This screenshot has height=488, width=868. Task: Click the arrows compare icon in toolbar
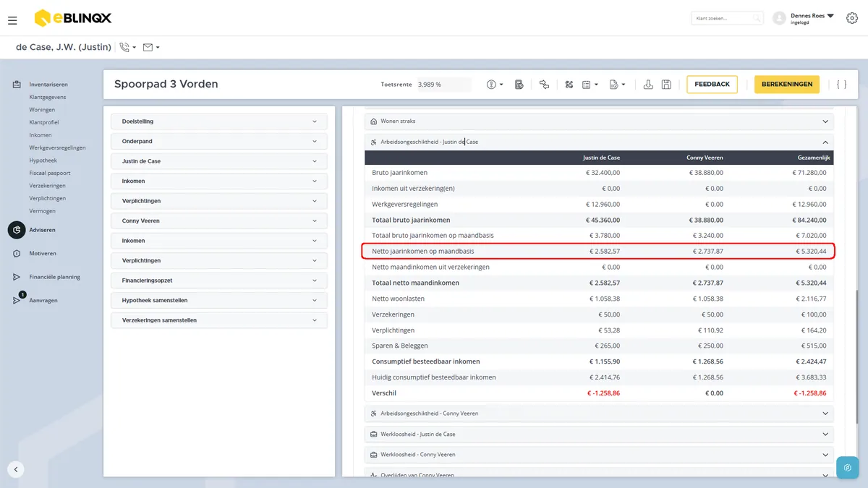pos(544,85)
